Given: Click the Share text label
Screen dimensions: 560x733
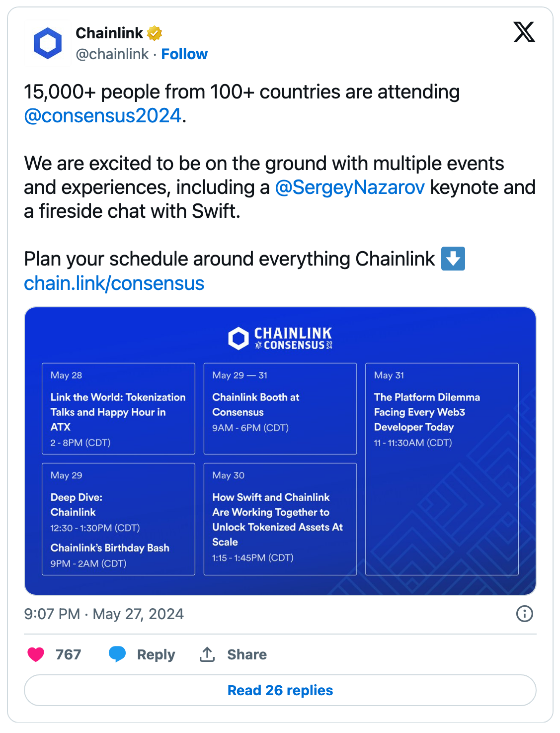Looking at the screenshot, I should tap(247, 654).
